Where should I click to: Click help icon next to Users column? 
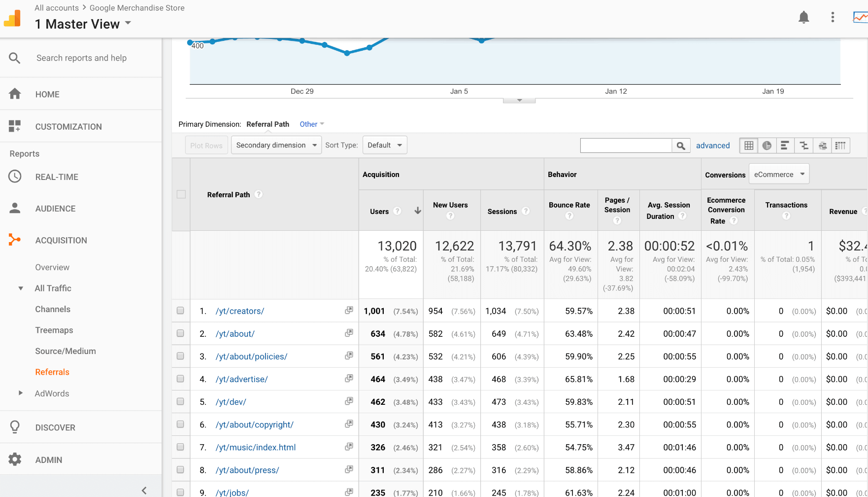coord(397,211)
